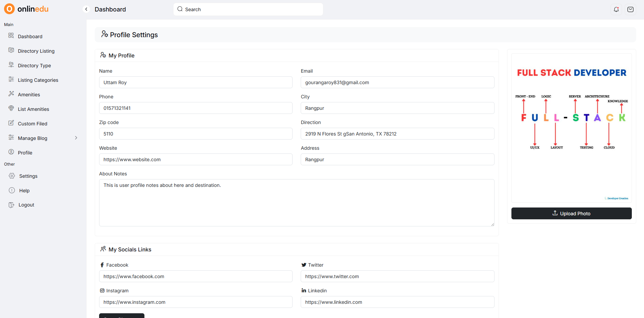Viewport: 644px width, 318px height.
Task: Go to Listing Categories page
Action: coord(38,80)
